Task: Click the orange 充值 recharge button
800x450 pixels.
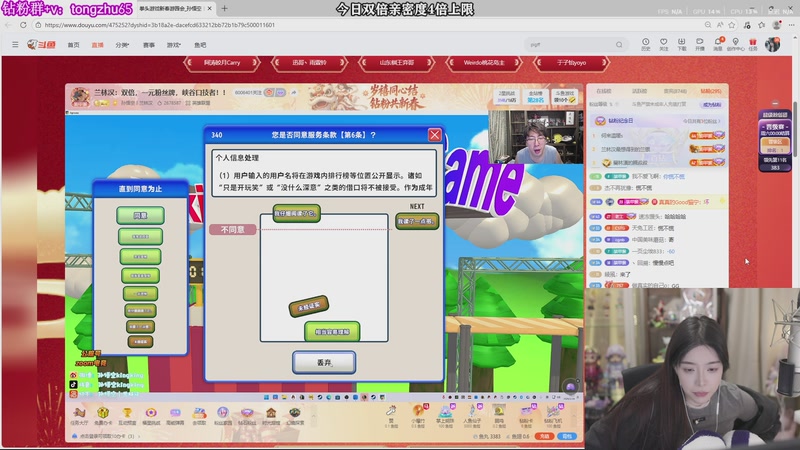Action: [x=544, y=436]
